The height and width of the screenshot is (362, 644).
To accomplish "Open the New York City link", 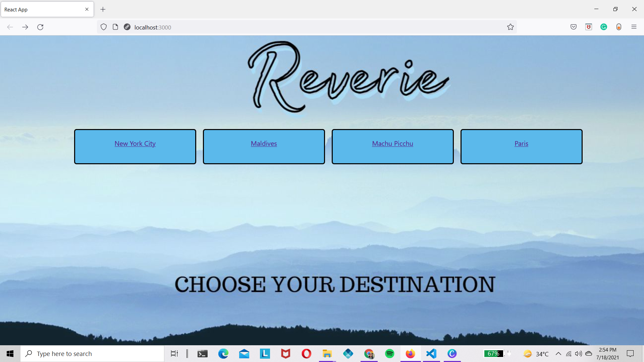I will pos(135,143).
